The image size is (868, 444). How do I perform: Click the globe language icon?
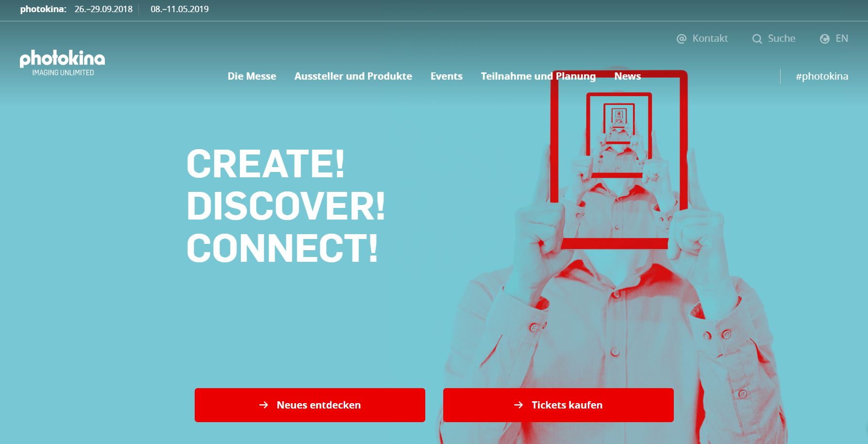tap(825, 39)
